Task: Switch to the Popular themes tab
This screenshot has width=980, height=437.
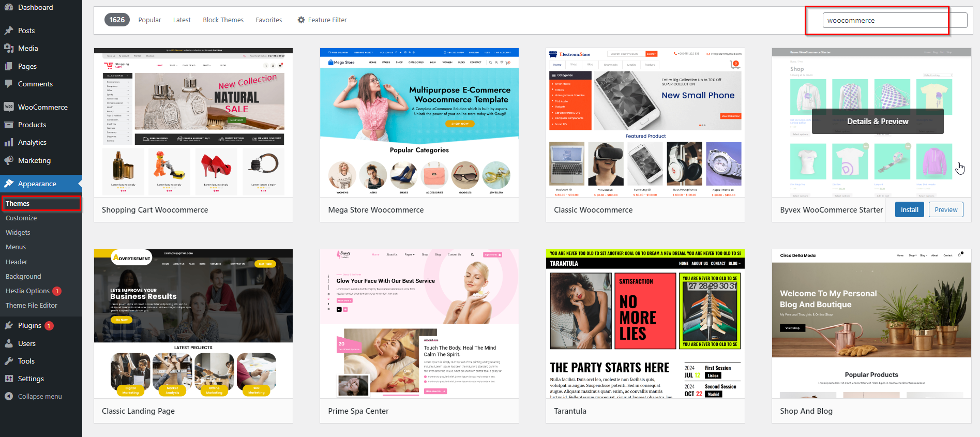Action: click(149, 20)
